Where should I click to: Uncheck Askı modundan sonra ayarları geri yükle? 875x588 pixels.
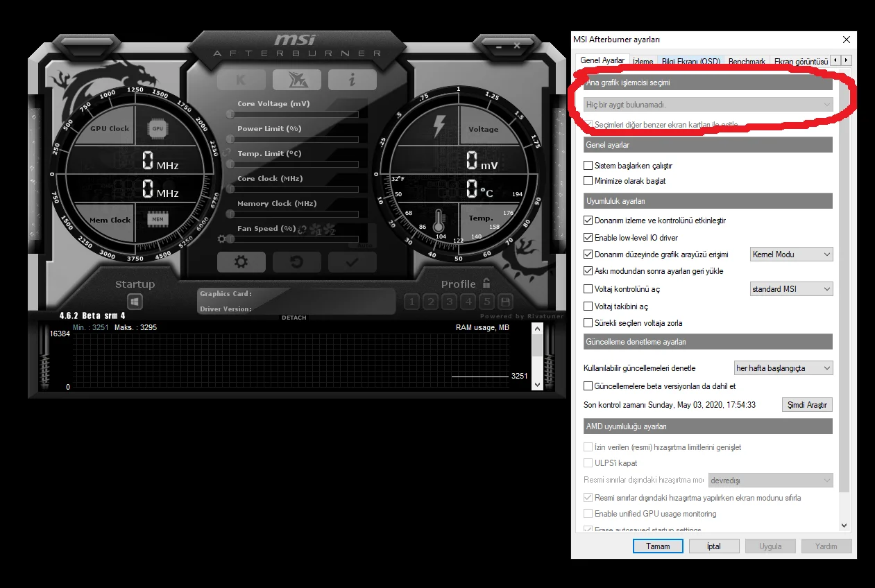[x=588, y=271]
